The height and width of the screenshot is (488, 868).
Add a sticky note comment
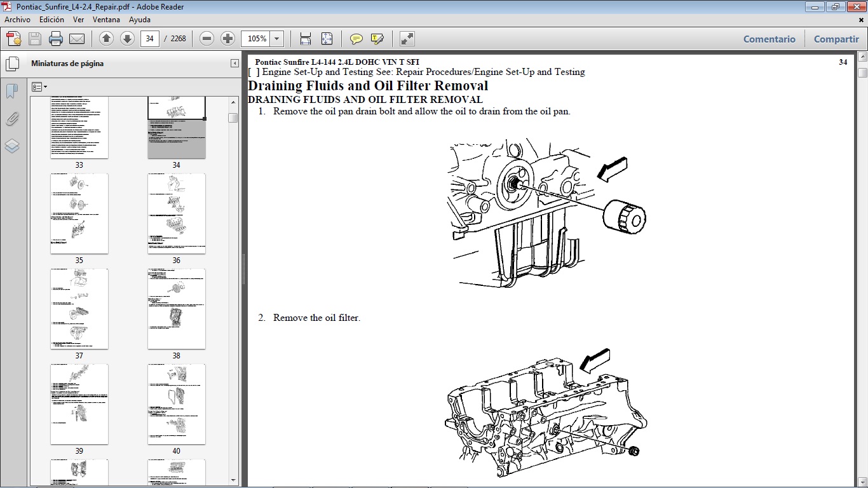point(356,39)
